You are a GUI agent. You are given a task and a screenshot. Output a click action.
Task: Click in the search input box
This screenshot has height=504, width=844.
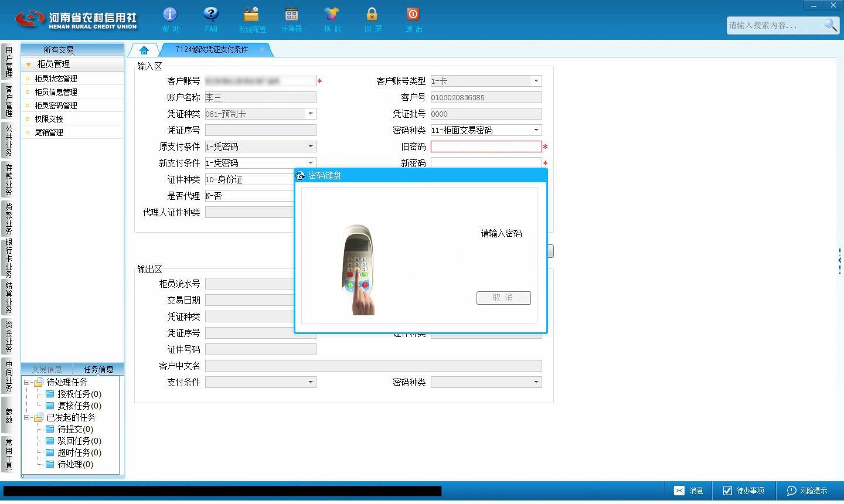click(774, 25)
